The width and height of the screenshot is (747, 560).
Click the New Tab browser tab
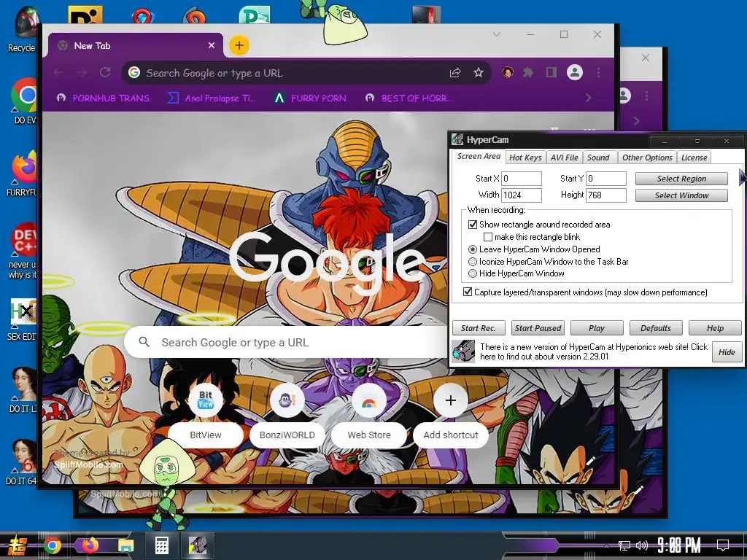(136, 45)
